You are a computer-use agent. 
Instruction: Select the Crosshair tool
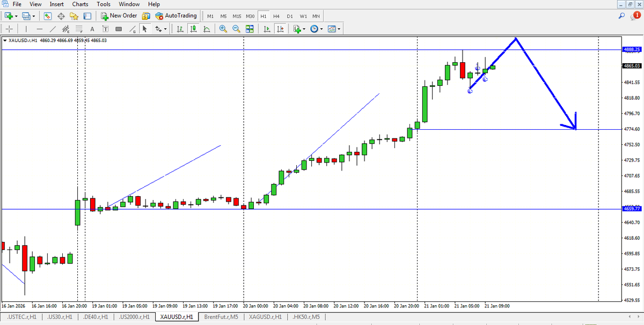coord(9,29)
